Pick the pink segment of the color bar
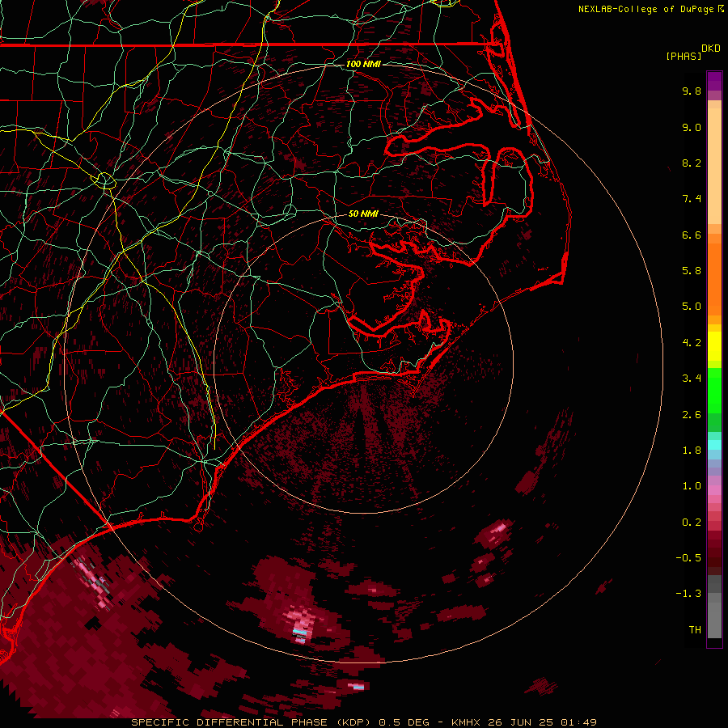Screen dimensions: 728x728 coord(714,489)
